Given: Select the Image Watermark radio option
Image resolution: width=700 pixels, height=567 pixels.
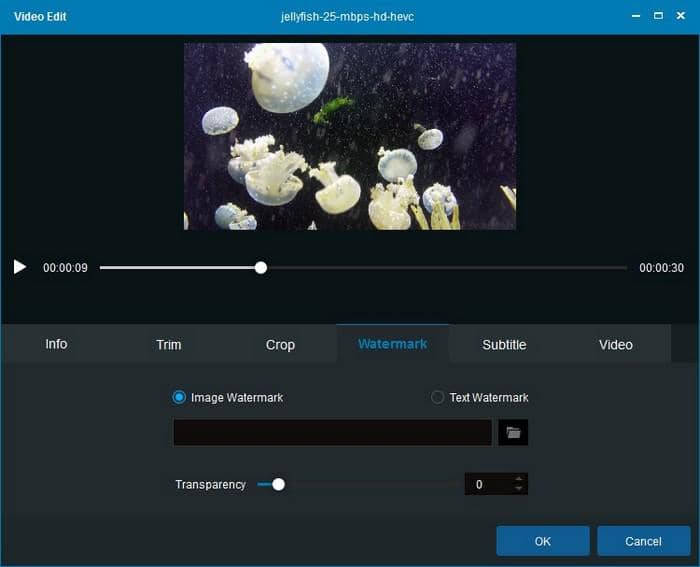Looking at the screenshot, I should click(179, 397).
